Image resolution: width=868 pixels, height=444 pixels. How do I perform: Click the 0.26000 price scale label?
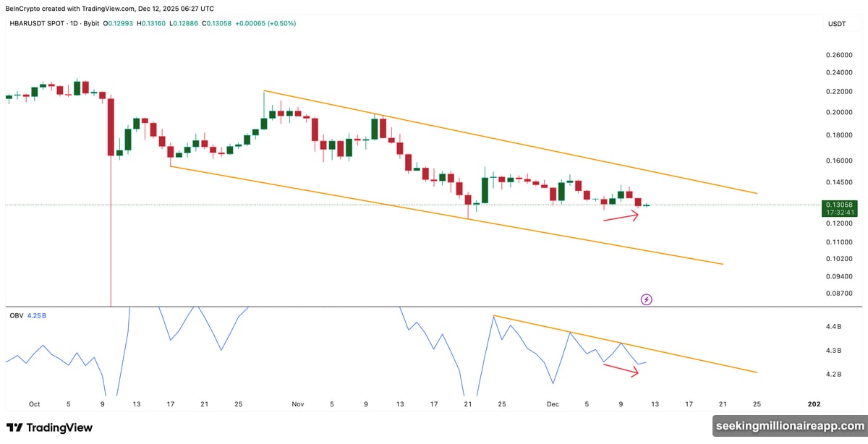pos(838,55)
